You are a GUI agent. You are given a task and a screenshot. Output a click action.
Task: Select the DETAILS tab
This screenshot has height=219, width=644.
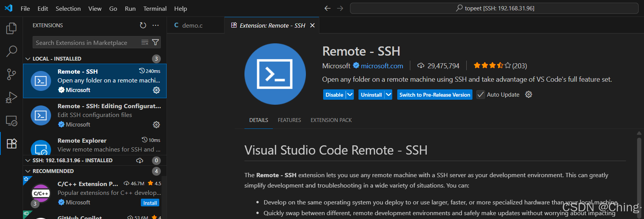tap(259, 120)
